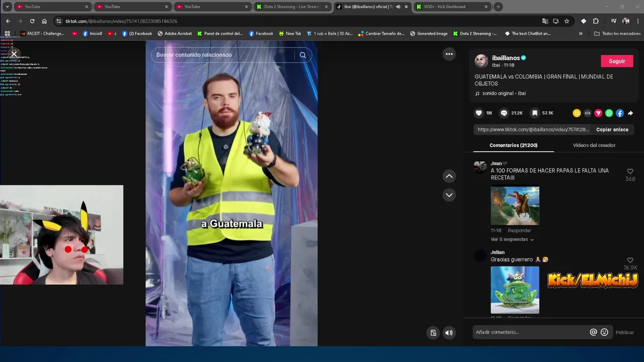Open Todos los marcadores folder

617,34
